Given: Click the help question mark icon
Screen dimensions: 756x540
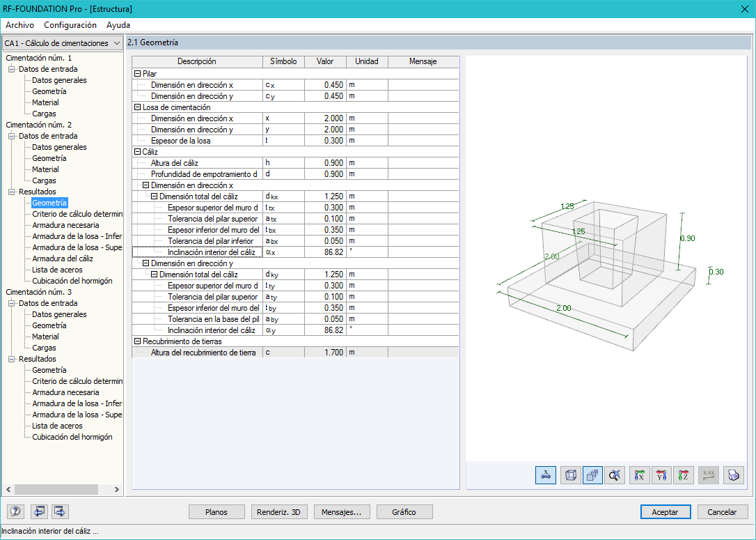Looking at the screenshot, I should click(15, 511).
